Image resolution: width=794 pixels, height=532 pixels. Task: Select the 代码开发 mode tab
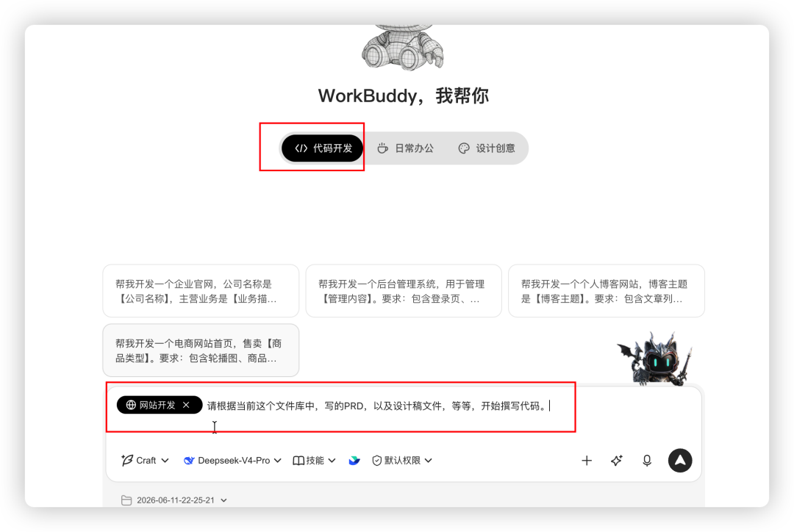click(x=322, y=148)
